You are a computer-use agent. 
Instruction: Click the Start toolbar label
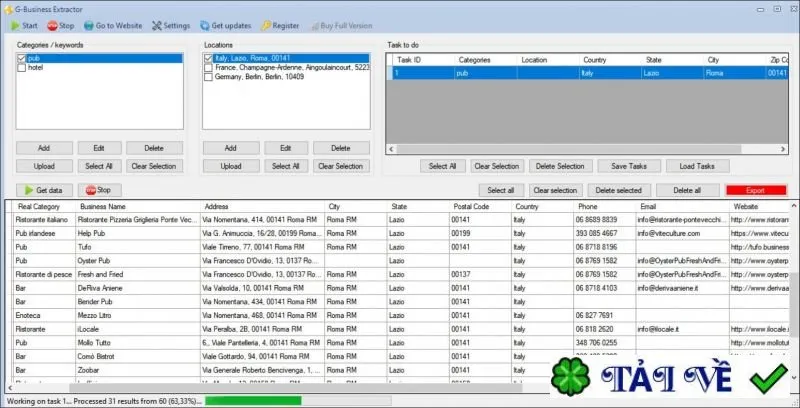[x=30, y=26]
